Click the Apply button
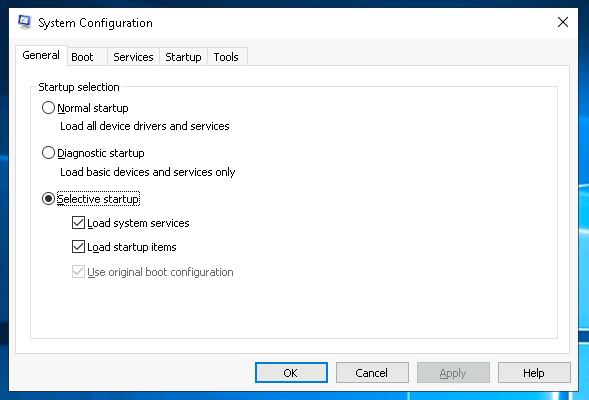Screen dimensions: 589x400 tap(453, 373)
